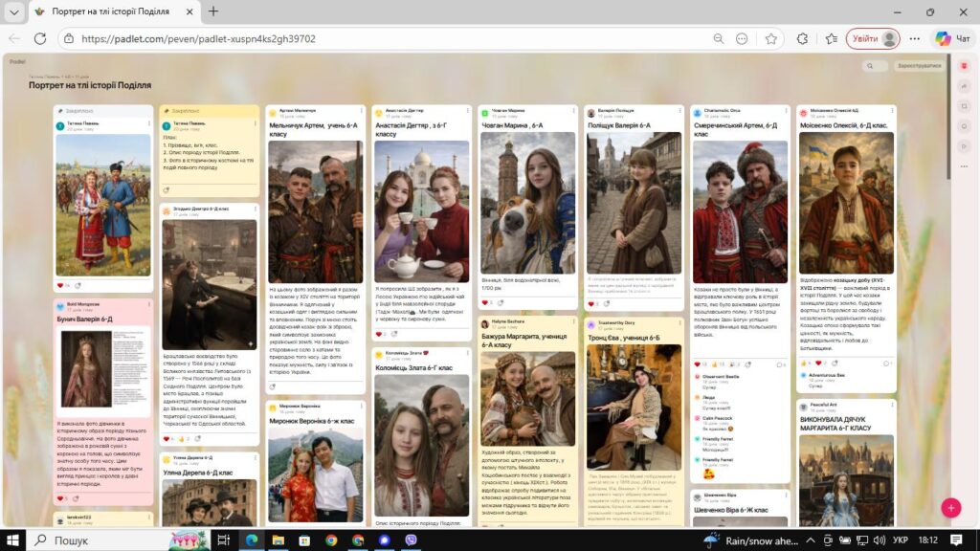The height and width of the screenshot is (551, 980).
Task: Click the Увійти profile sign-in button
Action: click(x=872, y=38)
